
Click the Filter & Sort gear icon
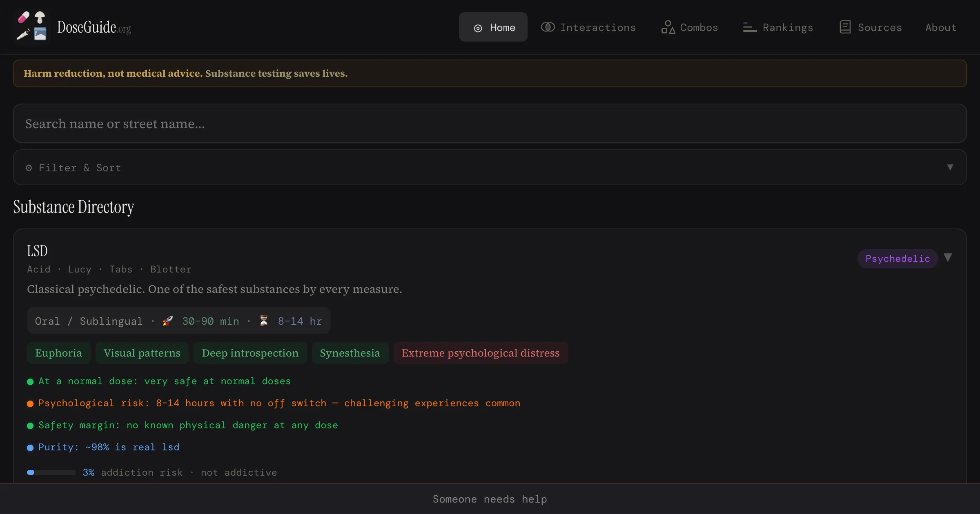(29, 168)
